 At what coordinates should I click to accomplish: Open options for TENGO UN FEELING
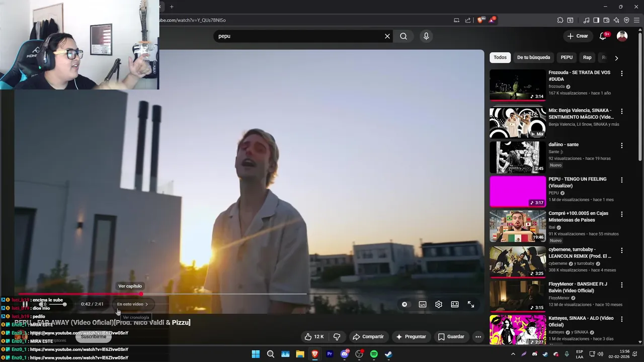point(622,180)
